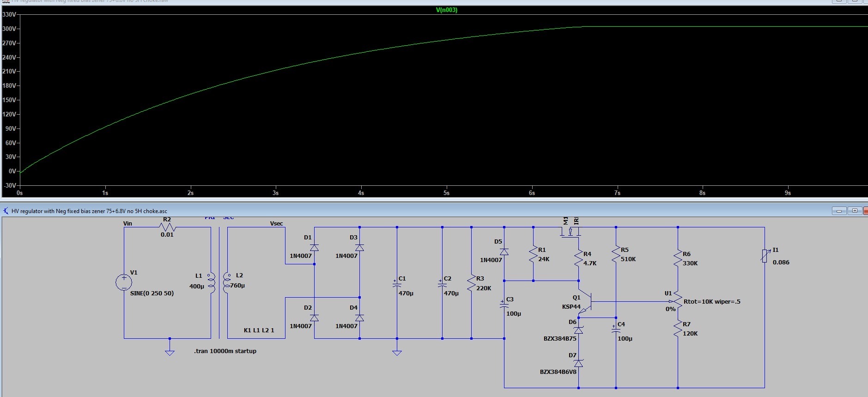This screenshot has height=397, width=868.
Task: Click the 300V label on the vertical axis
Action: point(9,29)
